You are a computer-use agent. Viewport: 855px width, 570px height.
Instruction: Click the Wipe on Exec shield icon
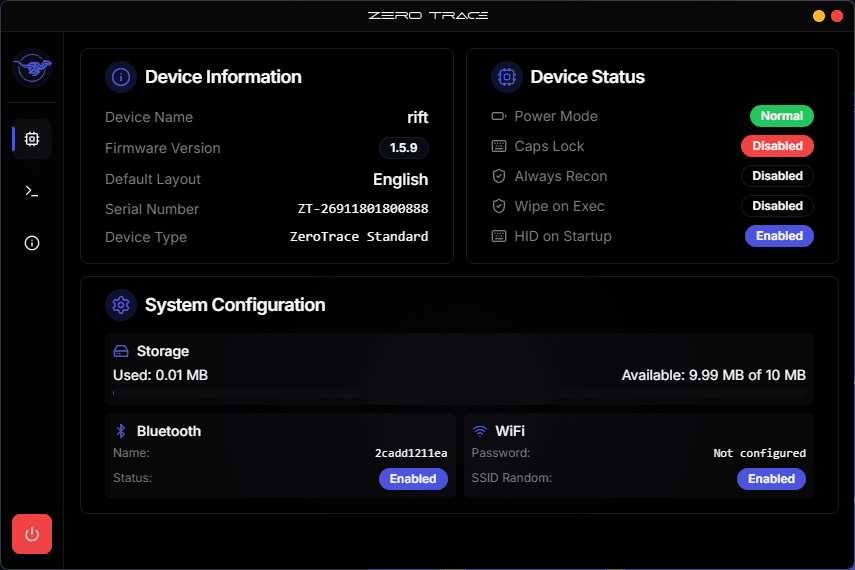[x=499, y=206]
